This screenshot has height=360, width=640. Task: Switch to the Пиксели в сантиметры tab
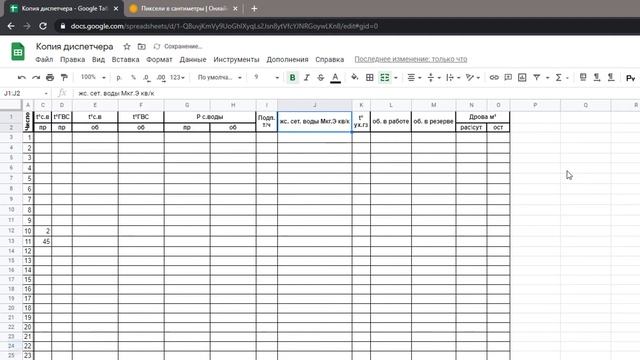184,9
